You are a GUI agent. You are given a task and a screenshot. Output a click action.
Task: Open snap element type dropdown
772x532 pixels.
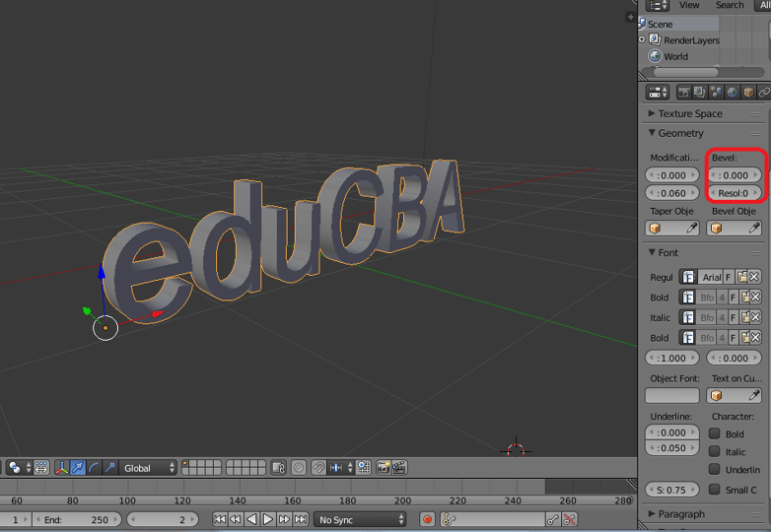pos(341,468)
